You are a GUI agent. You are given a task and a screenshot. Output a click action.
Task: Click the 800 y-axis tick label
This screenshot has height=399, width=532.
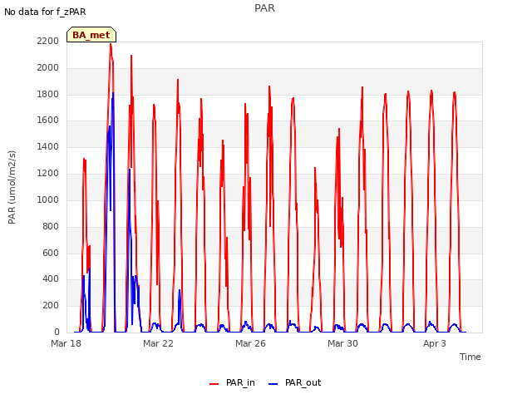[x=51, y=226]
